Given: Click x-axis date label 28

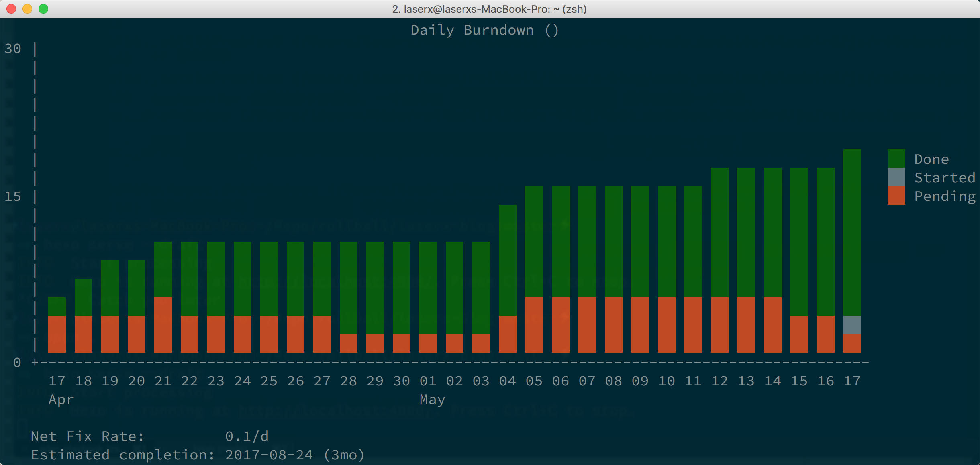Looking at the screenshot, I should click(349, 381).
